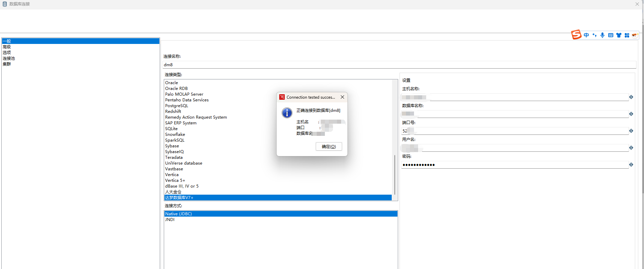Select SQLite connection type
Image resolution: width=644 pixels, height=269 pixels.
click(x=278, y=129)
